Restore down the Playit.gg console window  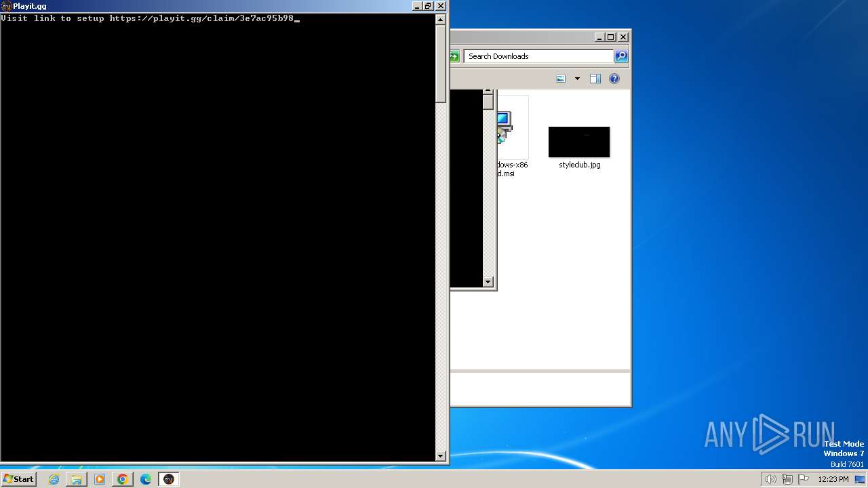(x=428, y=6)
